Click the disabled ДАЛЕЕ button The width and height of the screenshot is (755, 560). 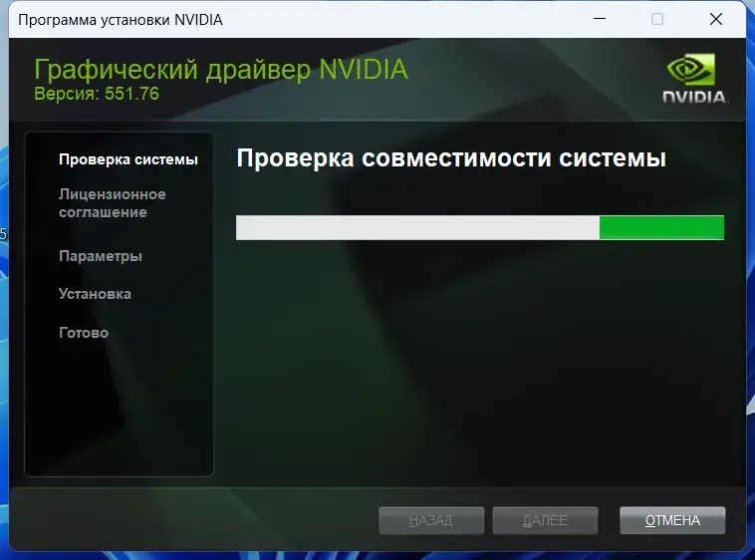click(545, 520)
